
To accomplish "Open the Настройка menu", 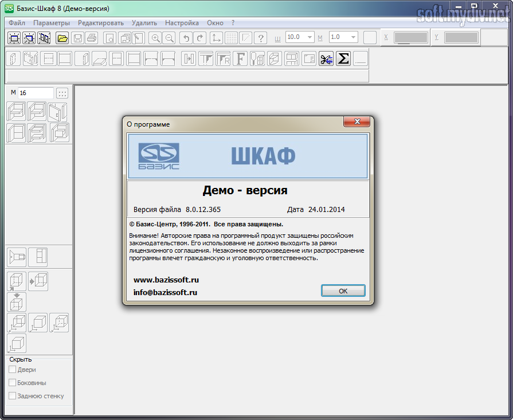I will click(x=182, y=23).
